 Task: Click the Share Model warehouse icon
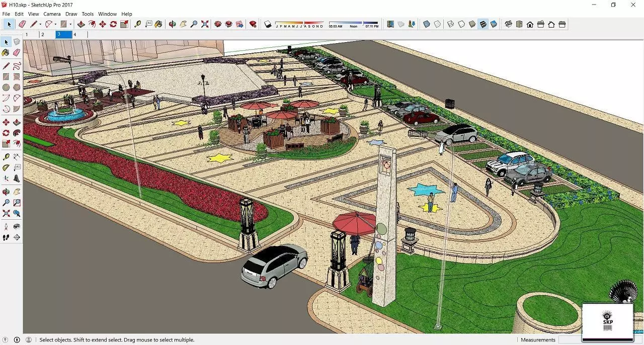pos(229,24)
